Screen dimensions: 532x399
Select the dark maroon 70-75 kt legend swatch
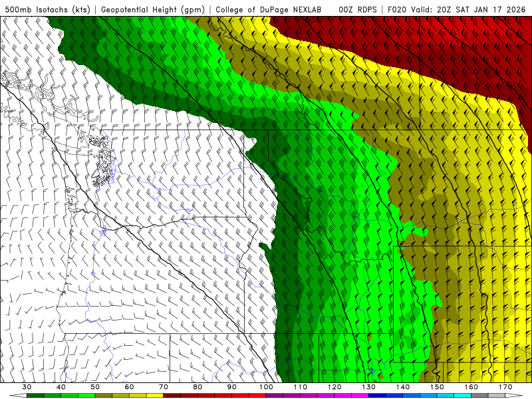tap(172, 396)
